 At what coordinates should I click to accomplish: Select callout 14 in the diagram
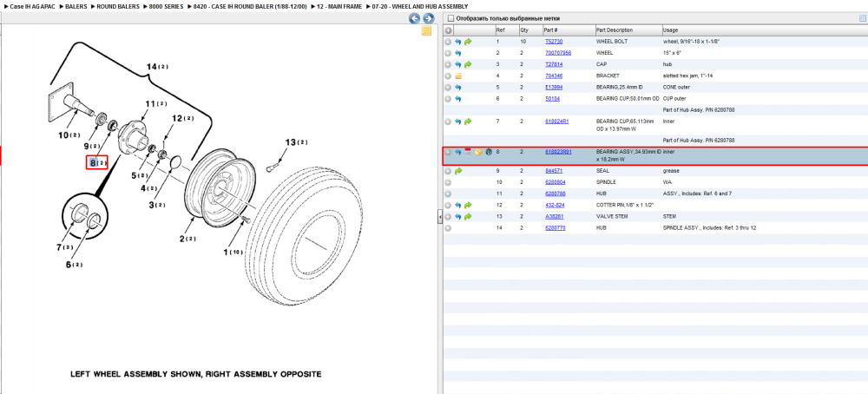(x=158, y=67)
